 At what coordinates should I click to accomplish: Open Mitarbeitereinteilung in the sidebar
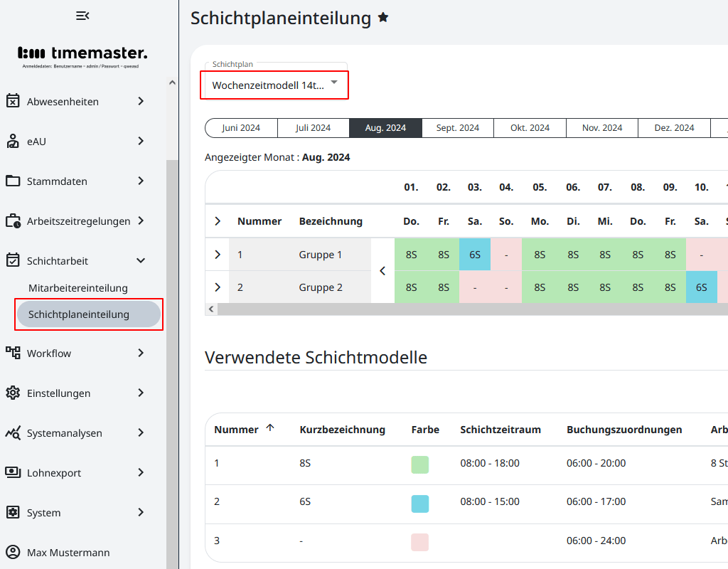pos(78,288)
